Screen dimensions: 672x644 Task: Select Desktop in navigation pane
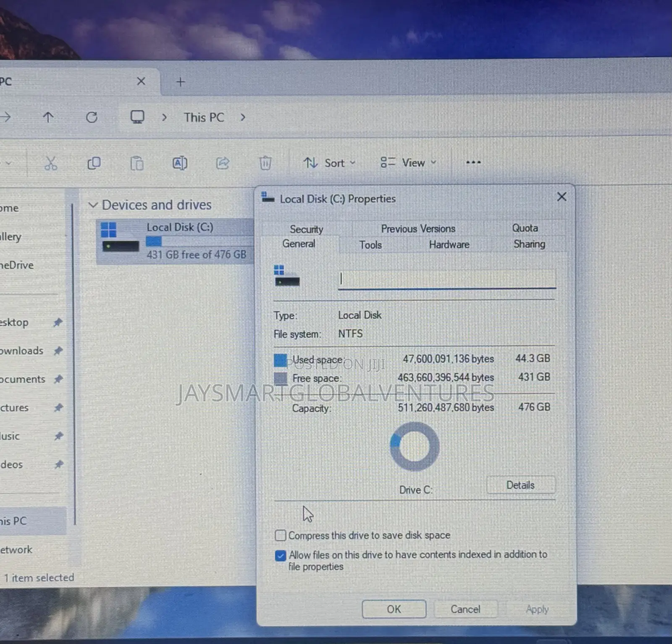pyautogui.click(x=14, y=322)
